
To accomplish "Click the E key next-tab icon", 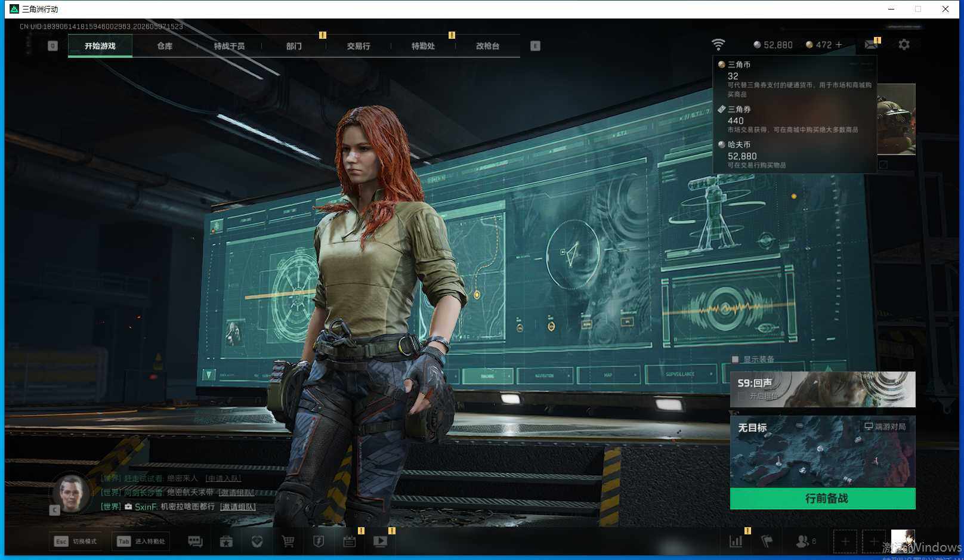I will point(535,46).
